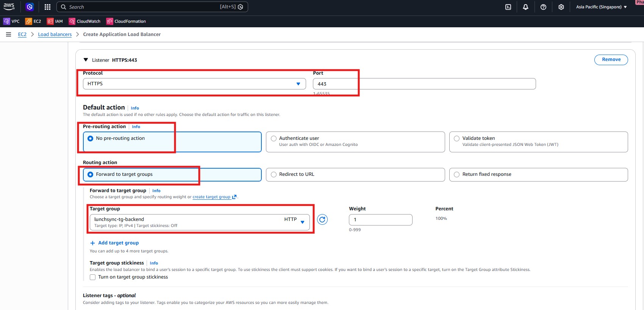Screen dimensions: 644x310
Task: Select the Return fixed response option
Action: coord(457,175)
